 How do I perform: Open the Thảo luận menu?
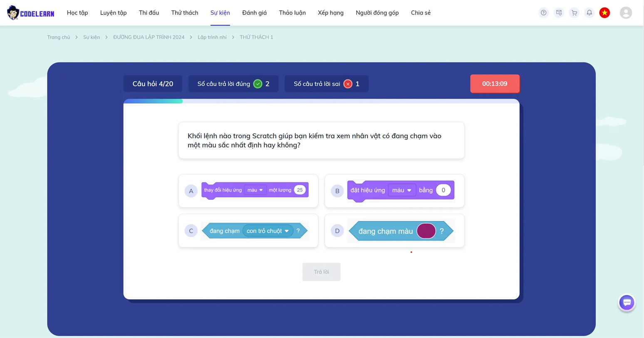click(292, 13)
